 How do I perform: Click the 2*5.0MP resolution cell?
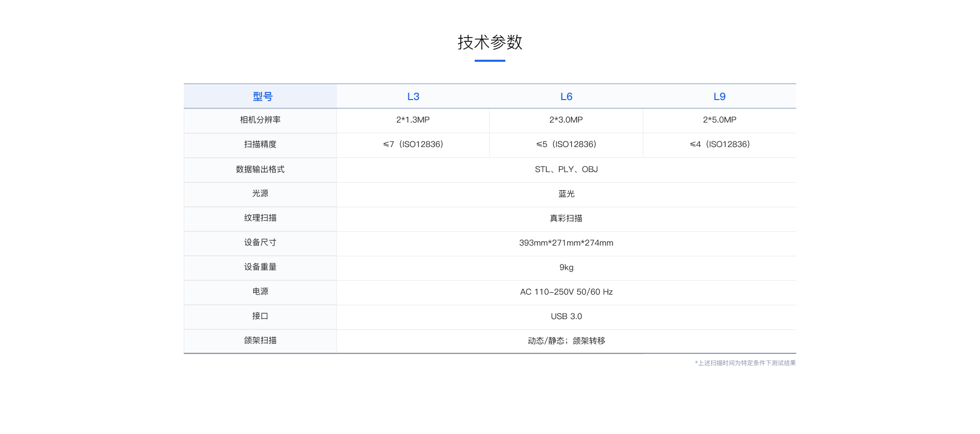tap(719, 120)
